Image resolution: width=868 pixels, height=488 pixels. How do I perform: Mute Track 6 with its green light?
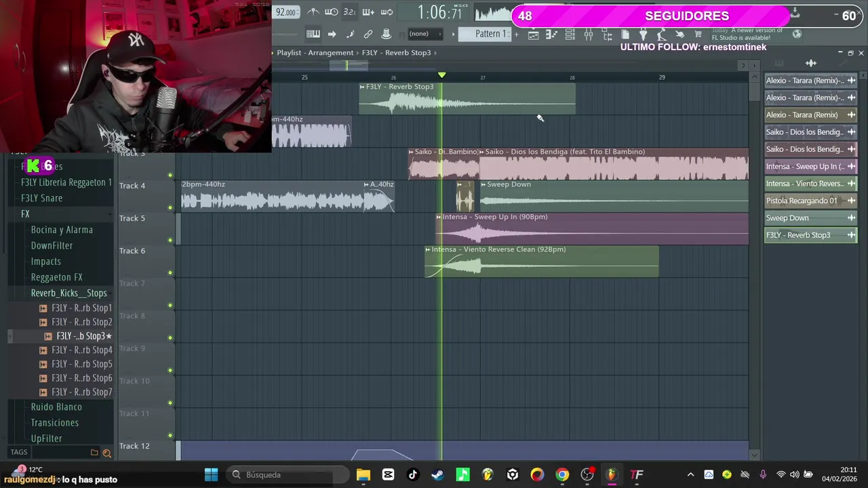pyautogui.click(x=170, y=273)
